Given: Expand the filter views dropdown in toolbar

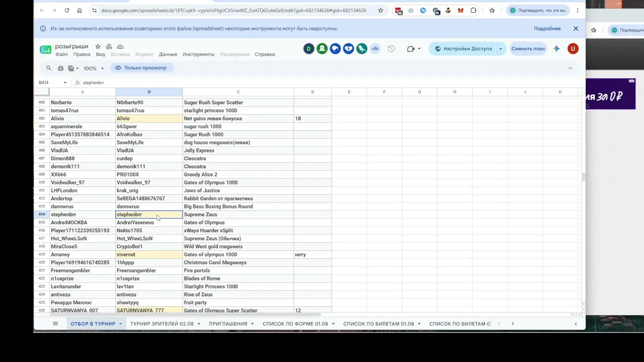Looking at the screenshot, I should pos(73,68).
